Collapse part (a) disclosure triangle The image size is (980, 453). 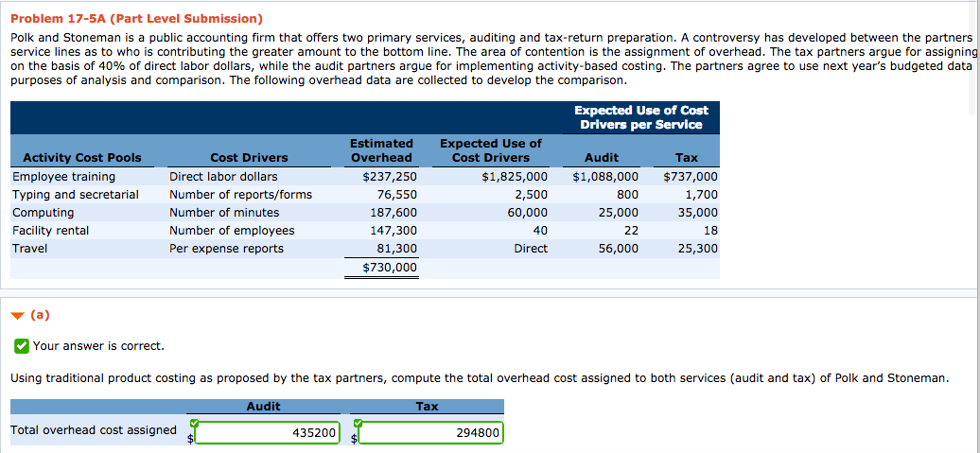[x=19, y=316]
